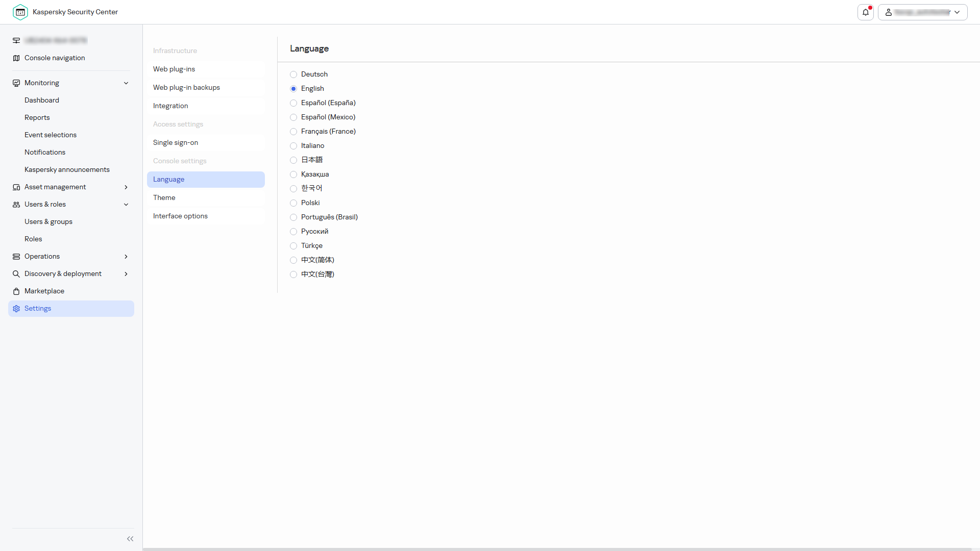Click the horizontal scrollbar at the bottom

[557, 549]
